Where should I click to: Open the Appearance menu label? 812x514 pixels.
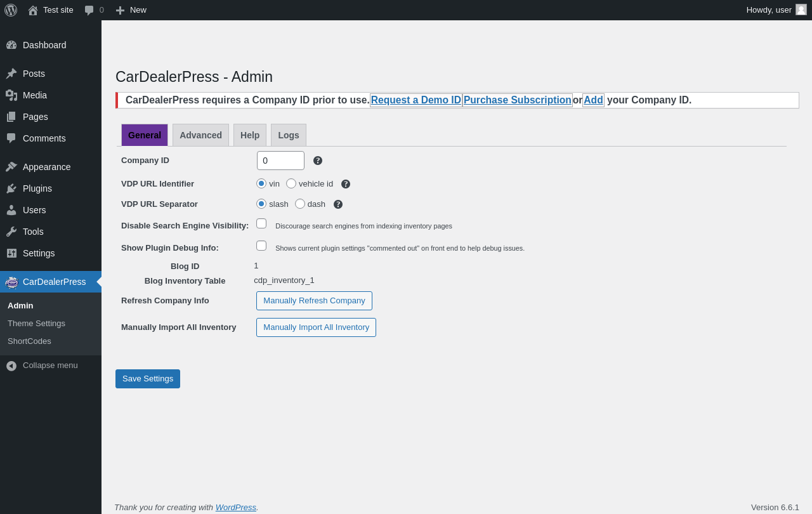47,167
